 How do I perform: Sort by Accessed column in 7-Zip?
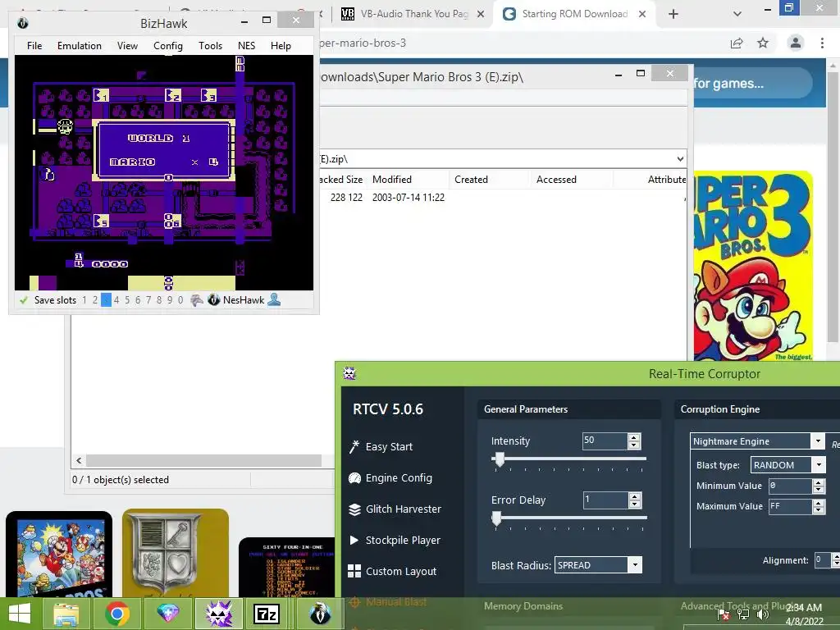tap(572, 180)
